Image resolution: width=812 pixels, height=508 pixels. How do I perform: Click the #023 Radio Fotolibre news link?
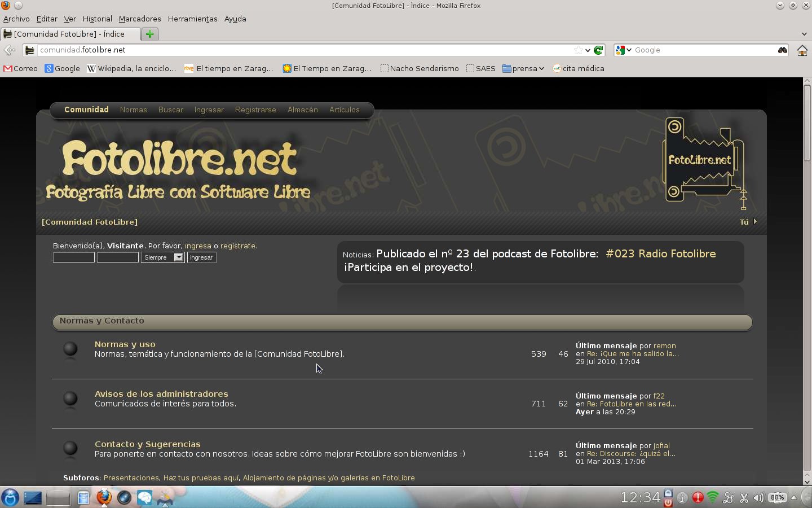coord(660,254)
